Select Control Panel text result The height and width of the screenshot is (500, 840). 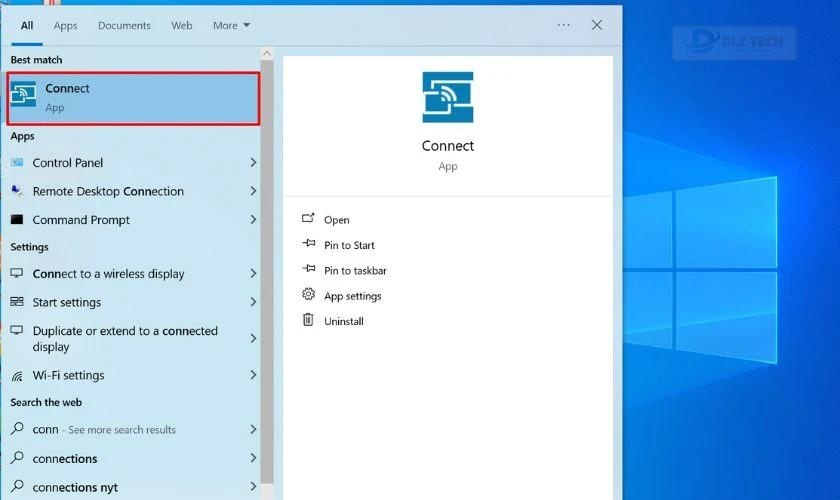pos(68,162)
